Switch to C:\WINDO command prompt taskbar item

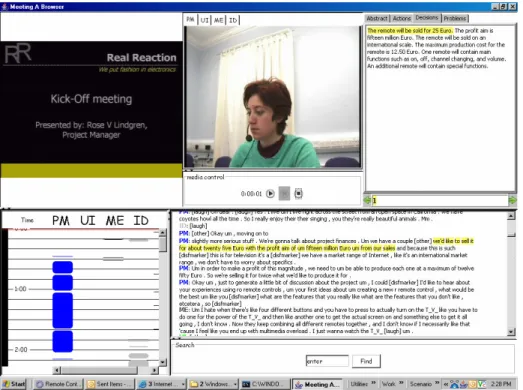pos(265,384)
